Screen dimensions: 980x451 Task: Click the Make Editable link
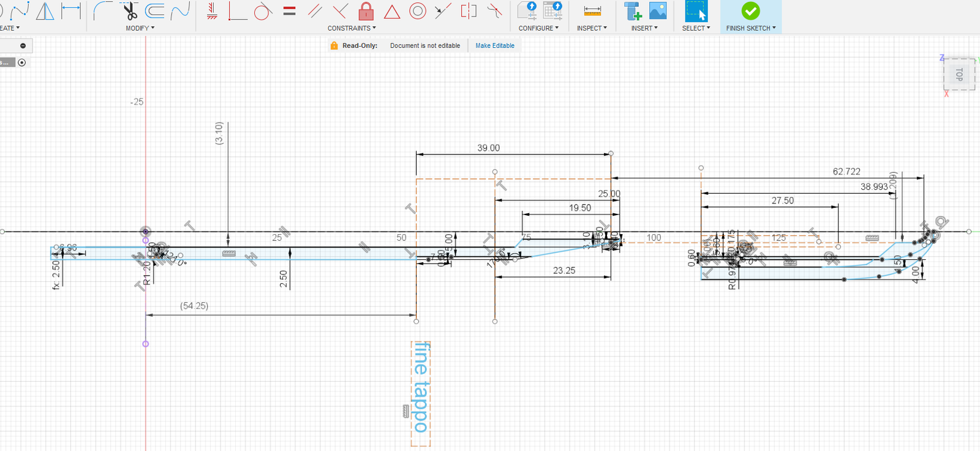pyautogui.click(x=495, y=46)
